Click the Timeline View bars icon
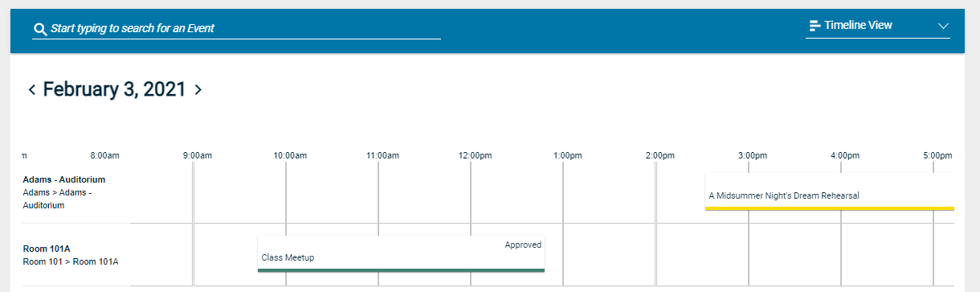The width and height of the screenshot is (980, 292). pos(815,26)
